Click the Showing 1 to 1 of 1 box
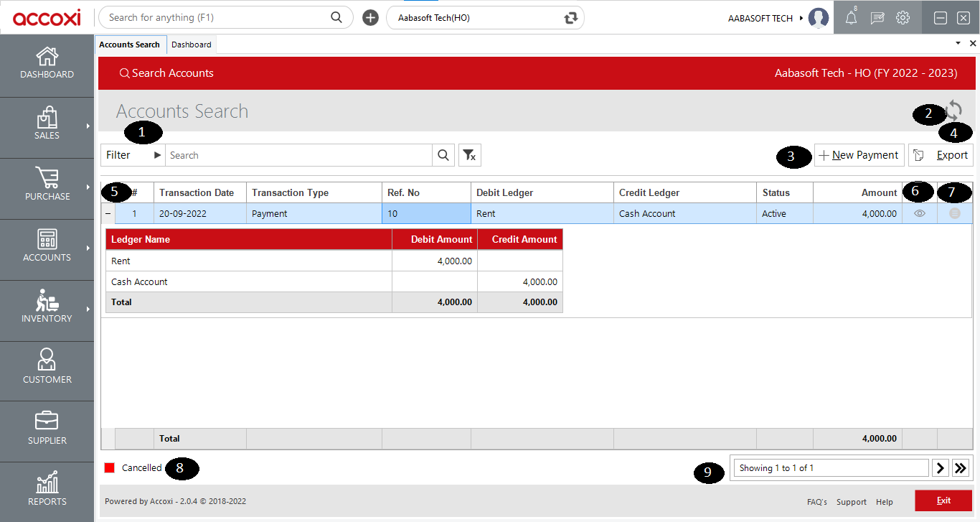Image resolution: width=980 pixels, height=522 pixels. pos(831,468)
